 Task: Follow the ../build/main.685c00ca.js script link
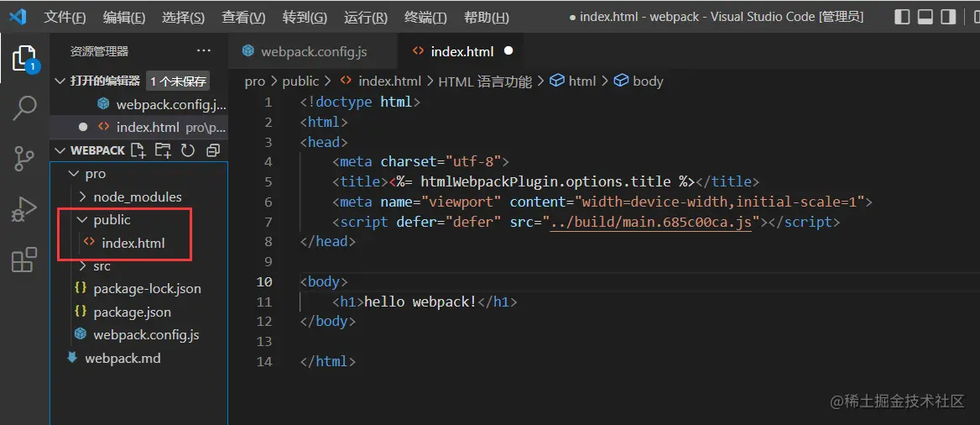[650, 223]
